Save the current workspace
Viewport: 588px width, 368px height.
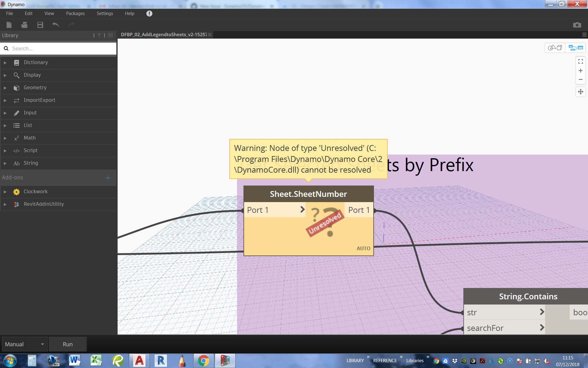[40, 25]
